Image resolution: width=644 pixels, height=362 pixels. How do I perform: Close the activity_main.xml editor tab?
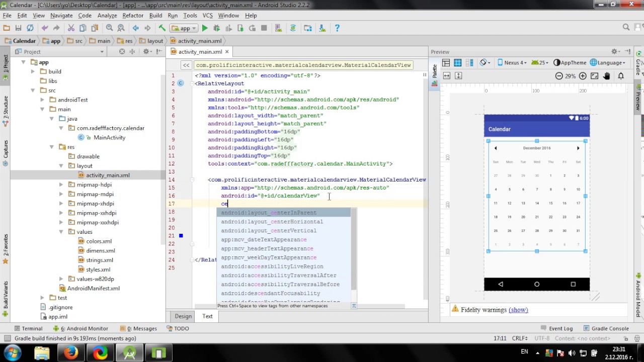(x=227, y=51)
